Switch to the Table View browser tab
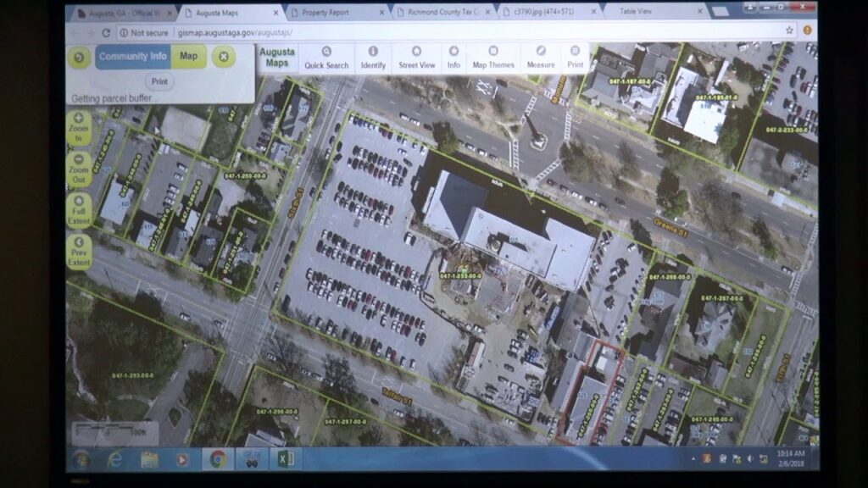This screenshot has height=488, width=868. pos(654,11)
